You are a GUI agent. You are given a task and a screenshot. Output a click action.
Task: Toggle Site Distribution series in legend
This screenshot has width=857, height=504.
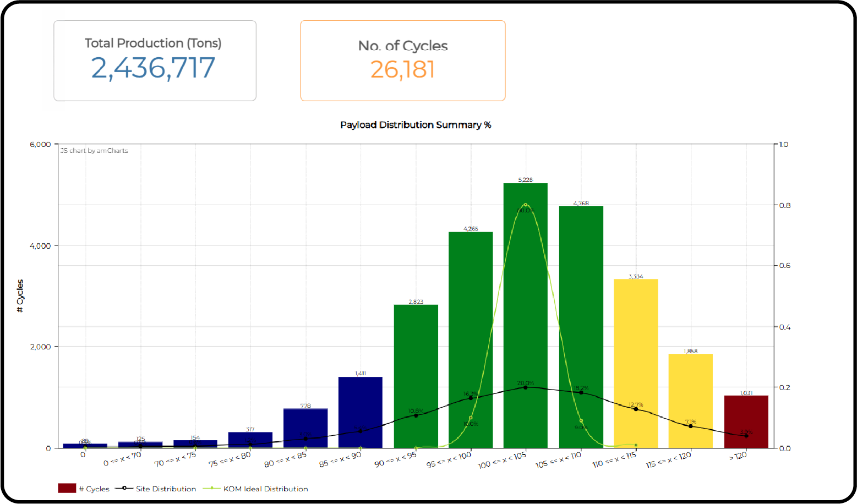point(155,489)
